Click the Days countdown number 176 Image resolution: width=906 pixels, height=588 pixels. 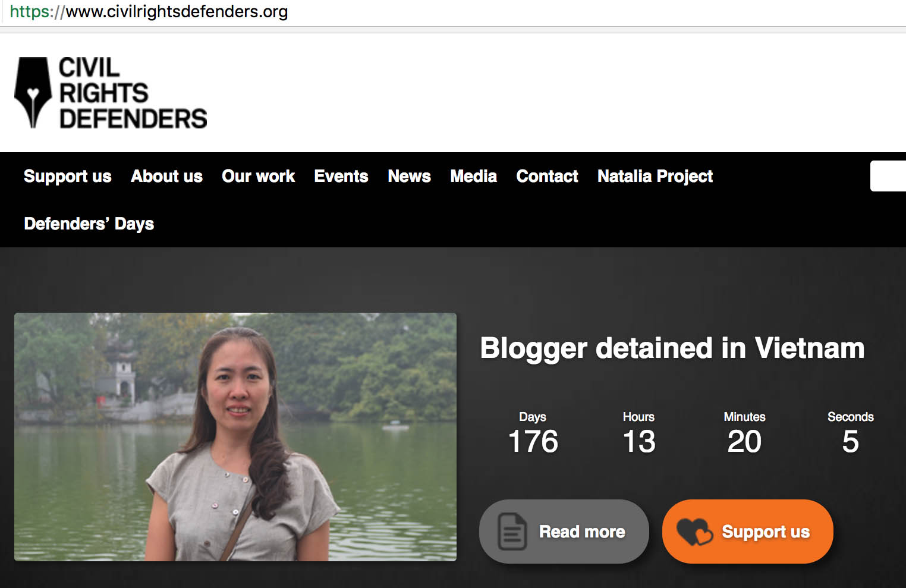[x=533, y=442]
